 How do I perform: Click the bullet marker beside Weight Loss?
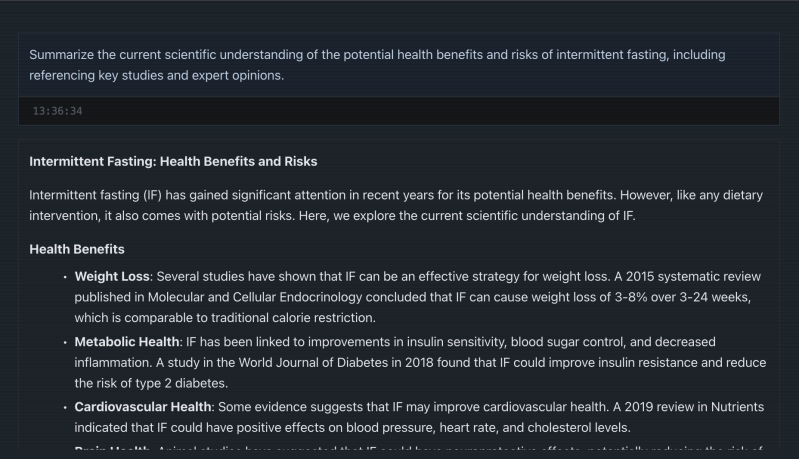point(65,277)
